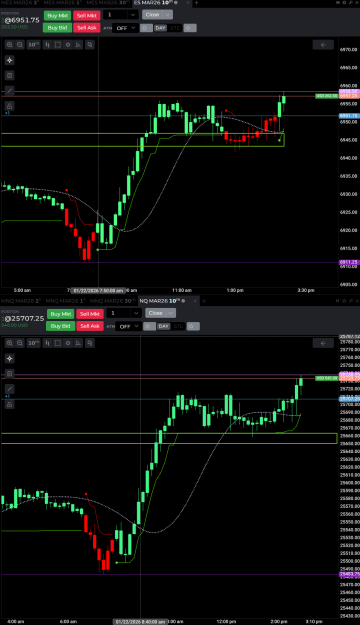Viewport: 360px width, 625px height.
Task: Expand the ES Close button dropdown arrow
Action: (x=167, y=15)
